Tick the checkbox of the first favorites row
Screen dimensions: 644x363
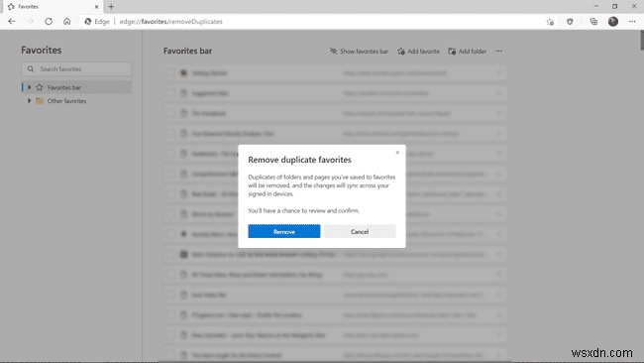[x=170, y=73]
